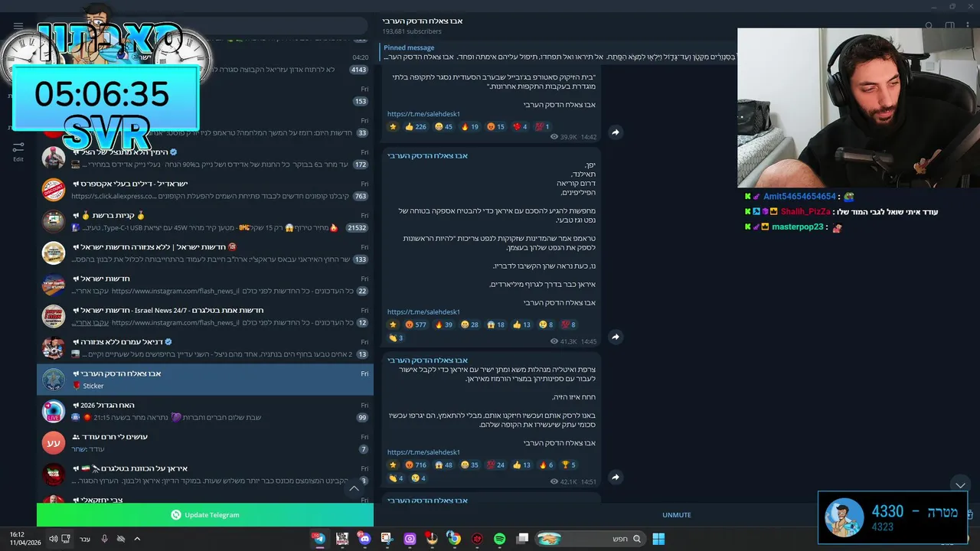Open t.me/salehdesk1 link in 14:45 message
This screenshot has width=980, height=551.
[x=423, y=311]
